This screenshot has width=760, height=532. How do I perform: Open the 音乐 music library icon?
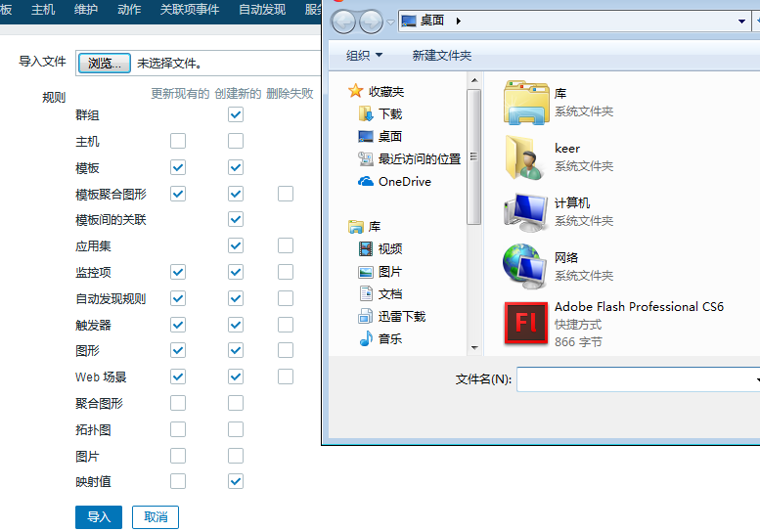[x=366, y=338]
